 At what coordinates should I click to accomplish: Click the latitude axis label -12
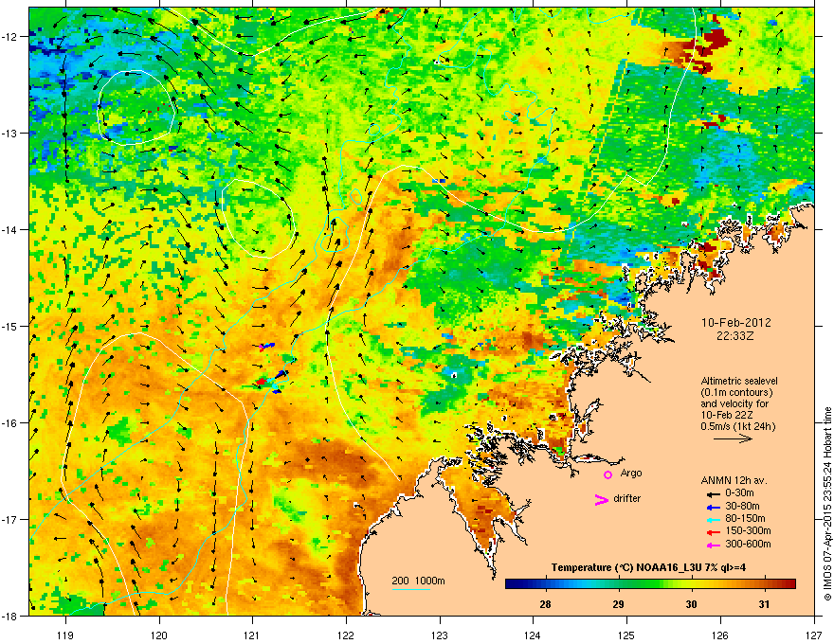tap(10, 37)
